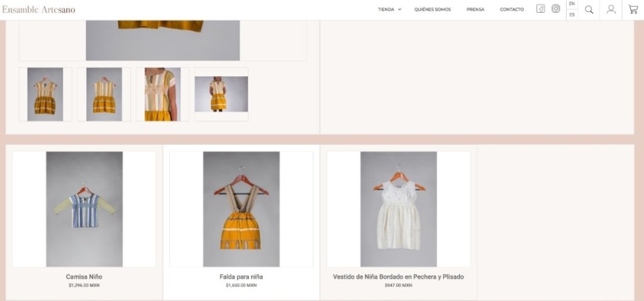Open the user account icon
This screenshot has width=644, height=301.
[611, 9]
